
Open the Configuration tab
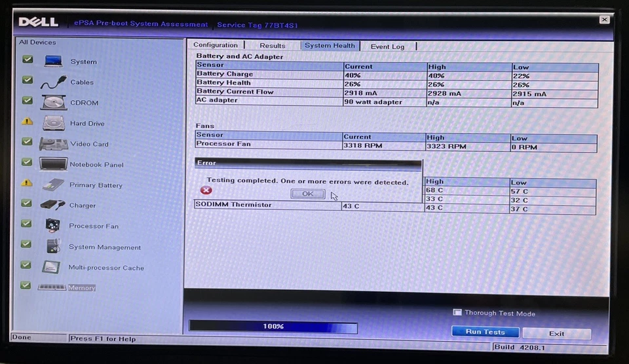216,45
